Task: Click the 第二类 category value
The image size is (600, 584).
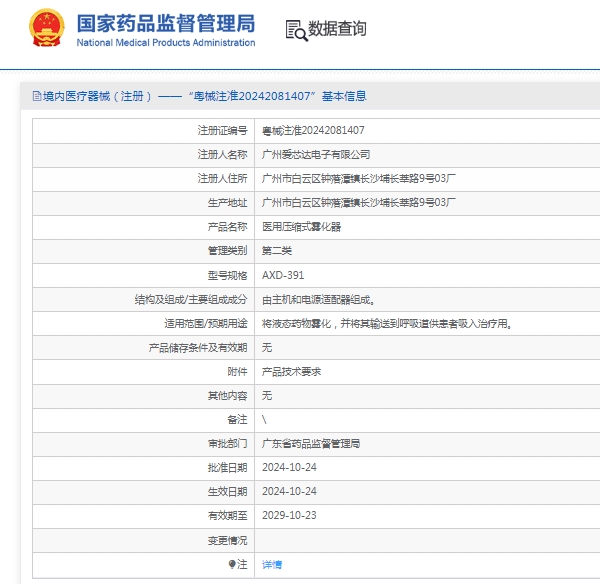Action: 277,251
